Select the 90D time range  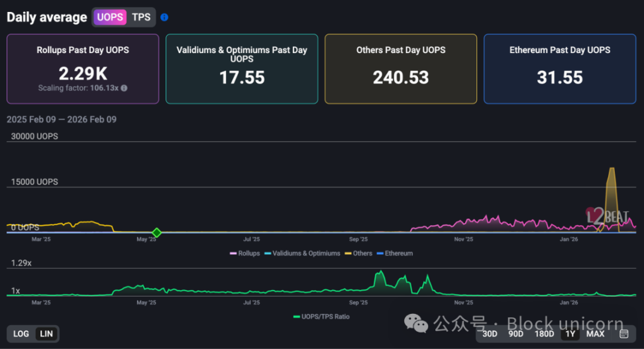pyautogui.click(x=515, y=334)
